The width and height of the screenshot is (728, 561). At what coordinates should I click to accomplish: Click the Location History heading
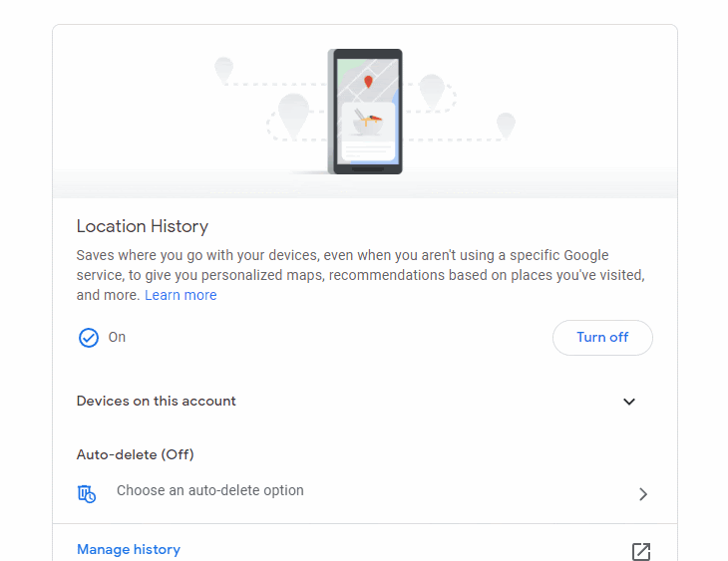(143, 226)
